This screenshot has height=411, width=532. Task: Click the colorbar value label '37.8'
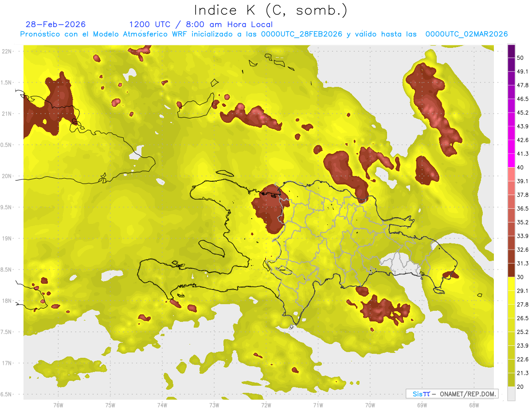click(x=523, y=194)
